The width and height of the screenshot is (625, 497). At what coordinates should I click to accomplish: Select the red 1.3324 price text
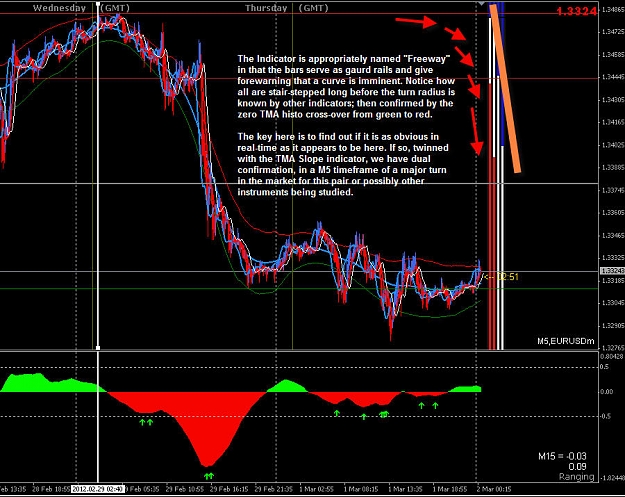click(x=576, y=11)
